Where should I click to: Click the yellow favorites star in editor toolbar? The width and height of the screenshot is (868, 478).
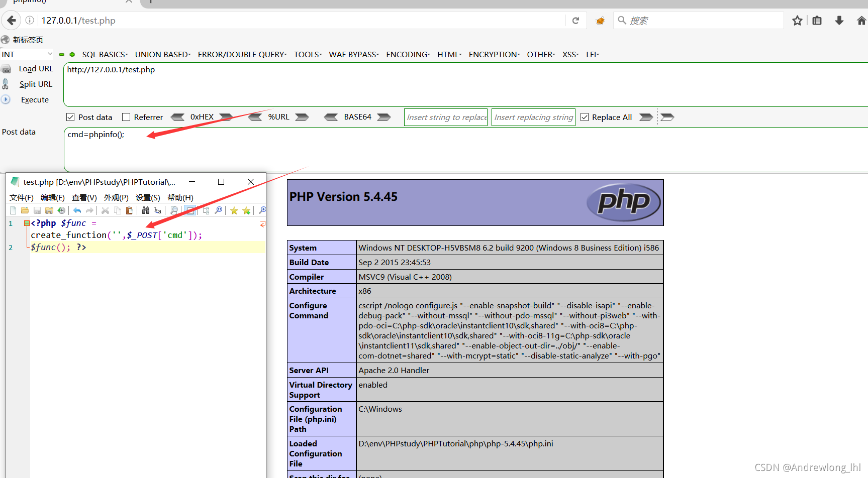point(234,210)
